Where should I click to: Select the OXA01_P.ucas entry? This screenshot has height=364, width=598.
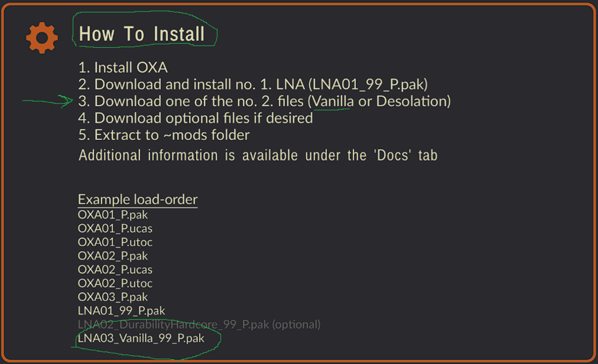(x=115, y=228)
